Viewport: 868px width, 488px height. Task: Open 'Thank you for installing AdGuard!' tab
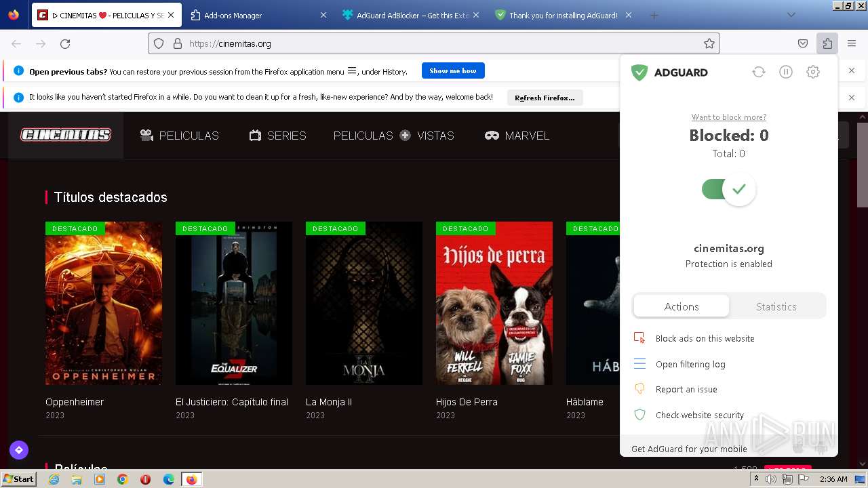563,15
